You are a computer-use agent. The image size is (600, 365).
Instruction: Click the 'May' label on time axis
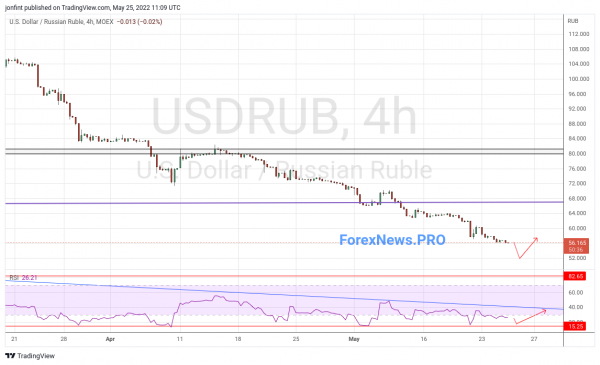coord(354,339)
